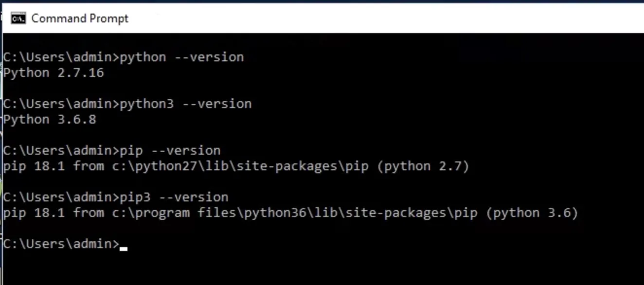This screenshot has height=285, width=644.
Task: Select the '(python 3.6)' text
Action: 532,213
